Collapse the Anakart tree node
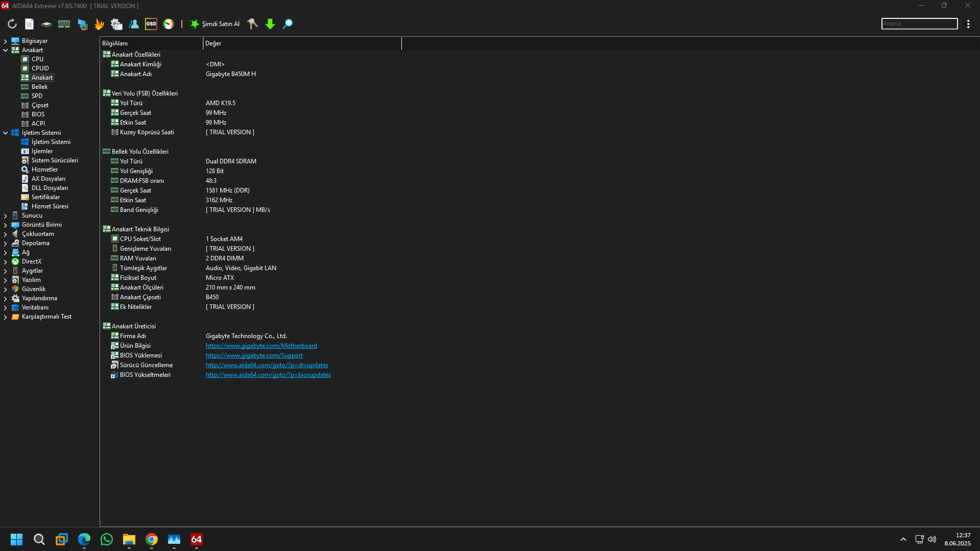This screenshot has height=551, width=980. tap(6, 50)
